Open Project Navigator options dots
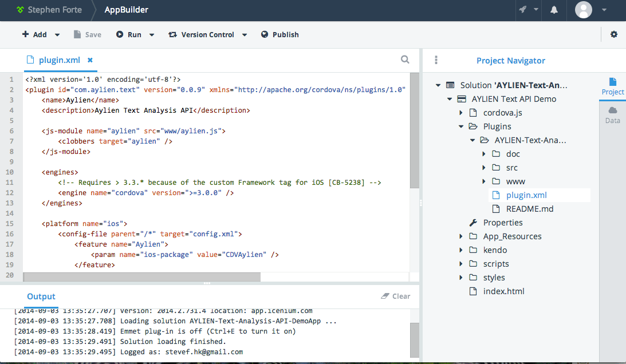Screen dimensions: 626x364 (436, 60)
